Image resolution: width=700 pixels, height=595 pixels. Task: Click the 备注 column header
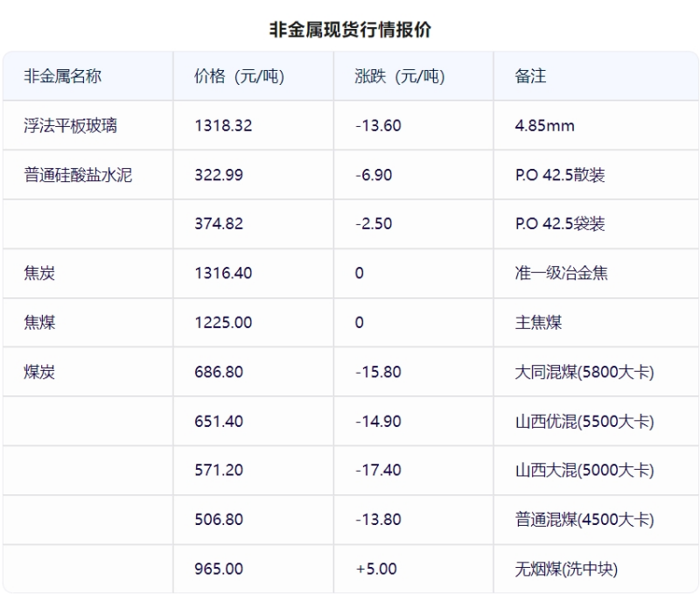[x=530, y=76]
